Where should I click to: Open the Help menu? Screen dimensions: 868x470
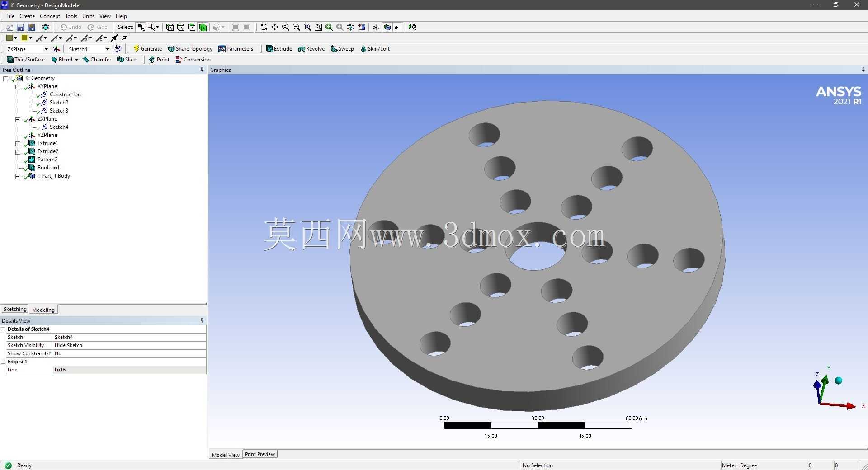point(121,16)
